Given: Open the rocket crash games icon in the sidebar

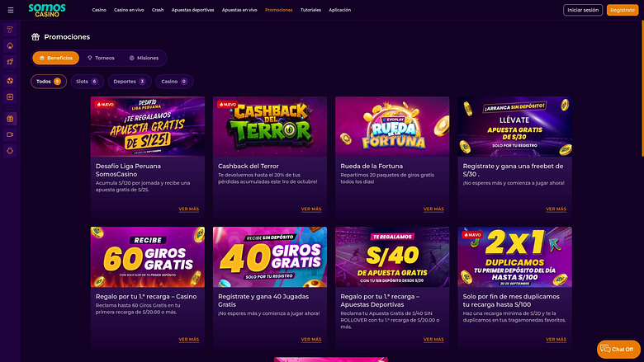Looking at the screenshot, I should (10, 62).
